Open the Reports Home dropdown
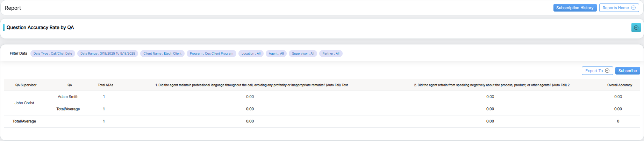This screenshot has width=644, height=141. point(619,8)
